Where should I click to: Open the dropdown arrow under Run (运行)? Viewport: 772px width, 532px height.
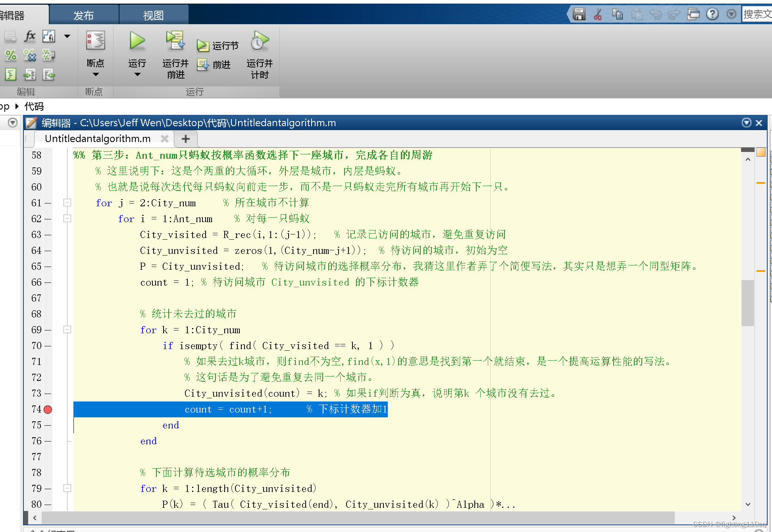point(137,75)
